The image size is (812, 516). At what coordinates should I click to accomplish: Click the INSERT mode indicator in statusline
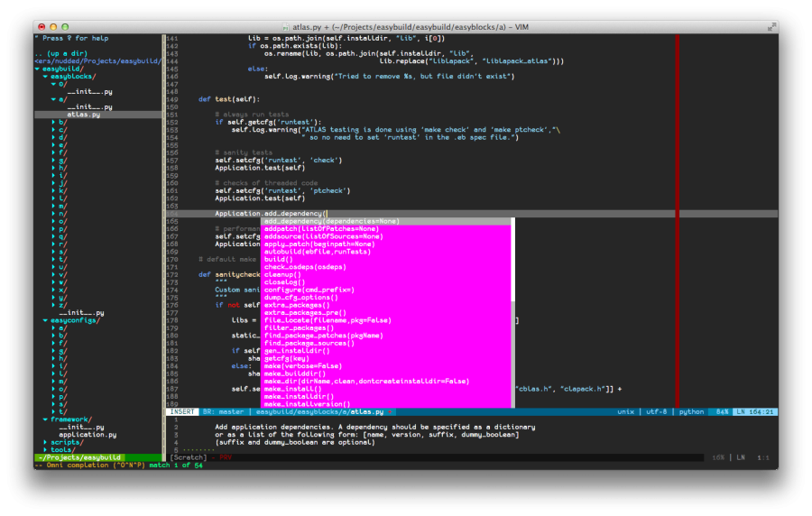pyautogui.click(x=183, y=411)
